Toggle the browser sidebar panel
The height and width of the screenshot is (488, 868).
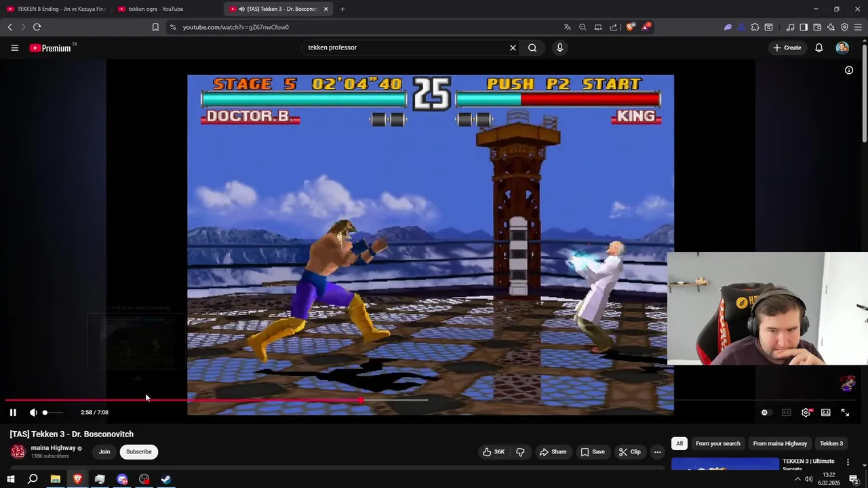[804, 27]
